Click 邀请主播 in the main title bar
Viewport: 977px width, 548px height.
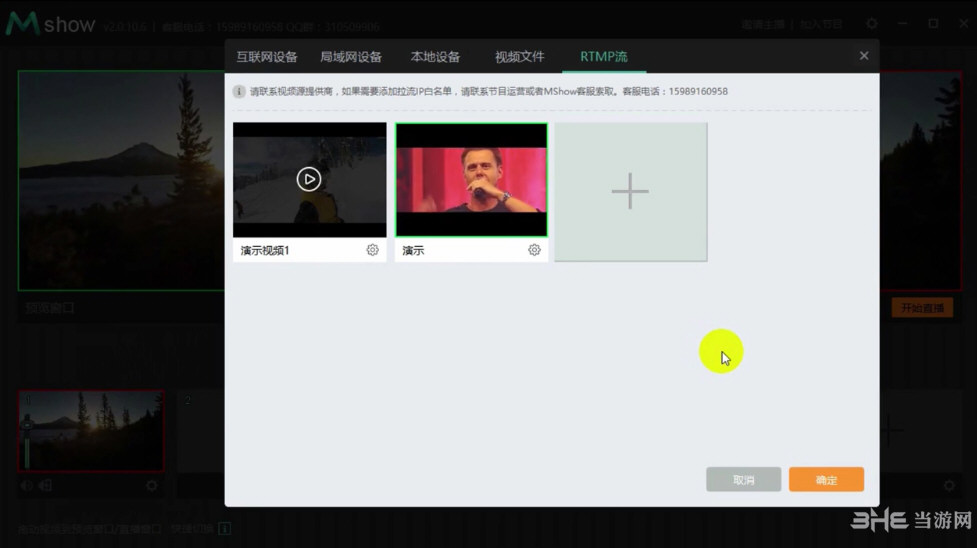point(763,24)
